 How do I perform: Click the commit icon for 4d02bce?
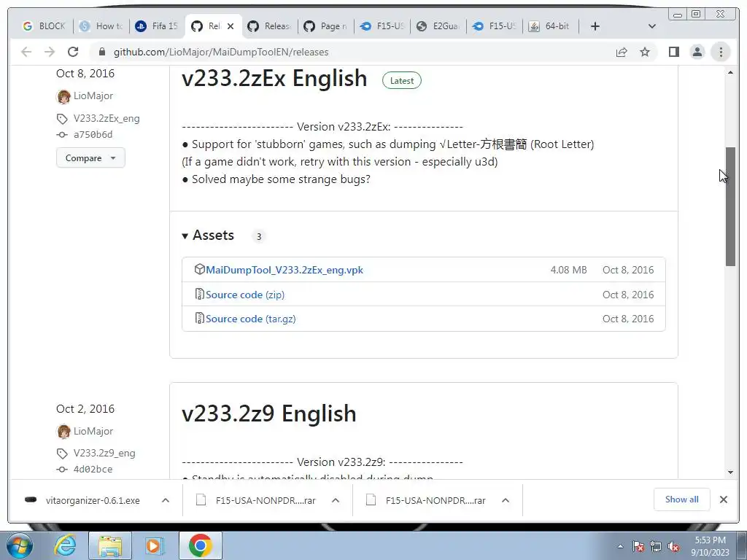click(62, 470)
